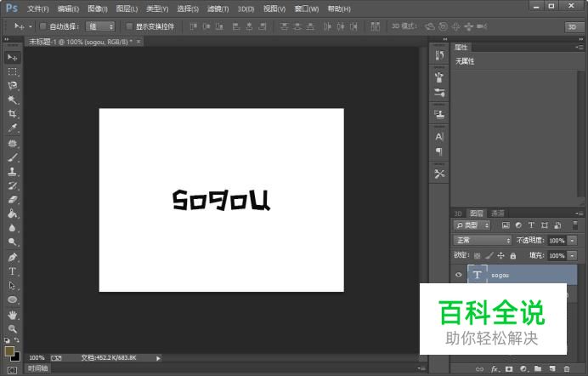Screen dimensions: 588x376
Task: Open the 填充 fill slider arrow
Action: click(572, 255)
